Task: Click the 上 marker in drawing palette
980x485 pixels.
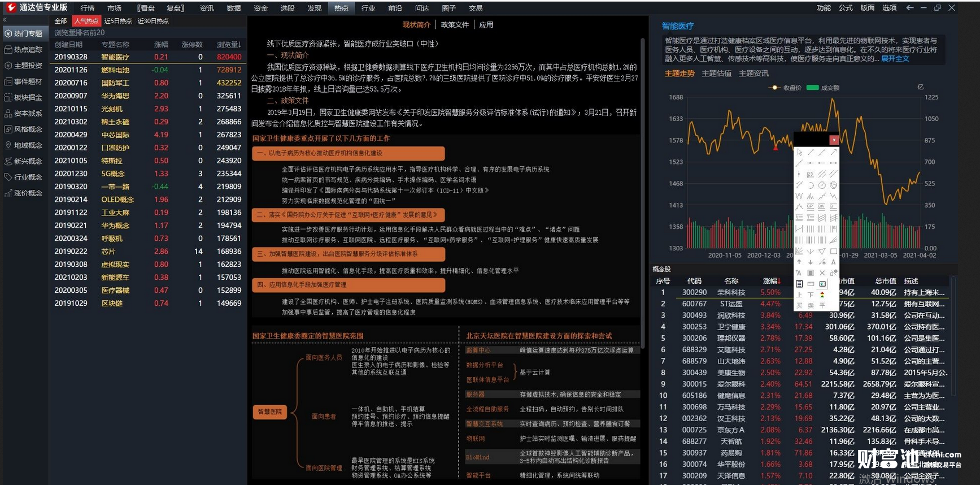Action: coord(799,295)
